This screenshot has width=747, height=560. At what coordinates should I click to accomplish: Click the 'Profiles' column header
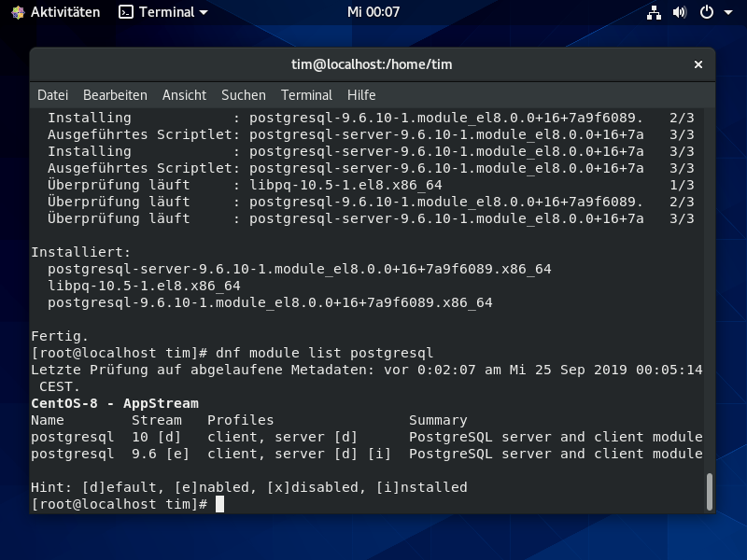[x=241, y=420]
